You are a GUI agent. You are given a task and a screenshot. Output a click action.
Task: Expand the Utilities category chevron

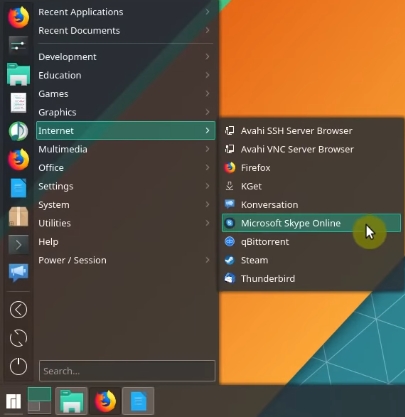click(x=207, y=223)
